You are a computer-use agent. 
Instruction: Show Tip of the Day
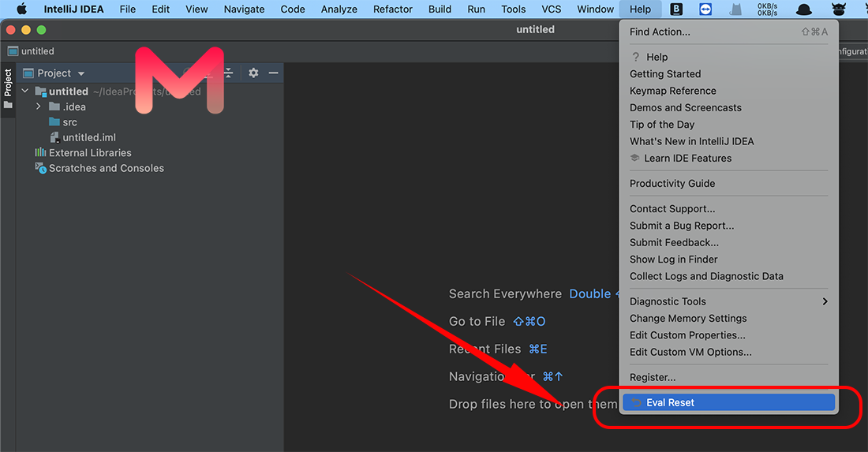(728, 125)
